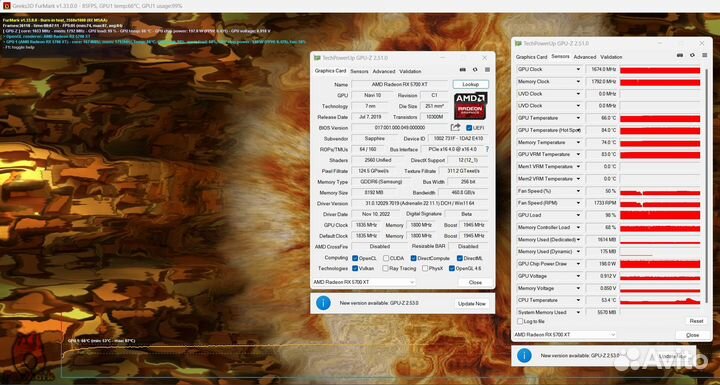Open the hamburger menu in the Sensors window
This screenshot has height=385, width=720.
coord(704,55)
